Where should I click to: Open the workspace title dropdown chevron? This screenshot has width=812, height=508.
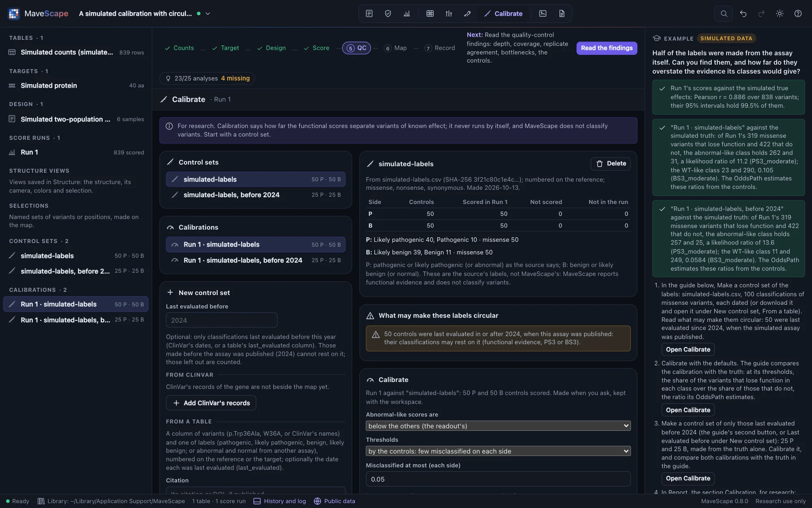point(208,13)
